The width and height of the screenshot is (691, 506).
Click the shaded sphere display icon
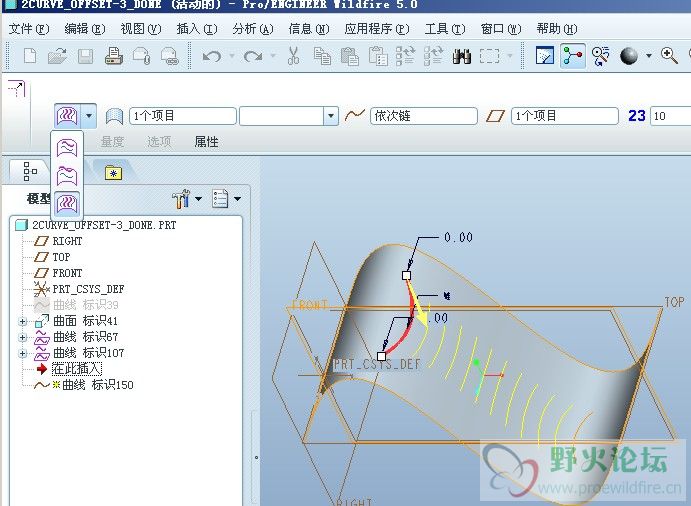(x=628, y=56)
